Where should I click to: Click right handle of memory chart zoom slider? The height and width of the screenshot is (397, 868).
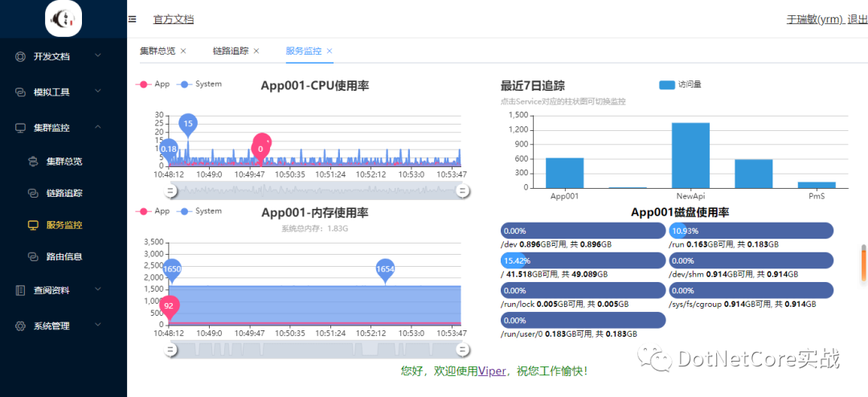pyautogui.click(x=464, y=350)
